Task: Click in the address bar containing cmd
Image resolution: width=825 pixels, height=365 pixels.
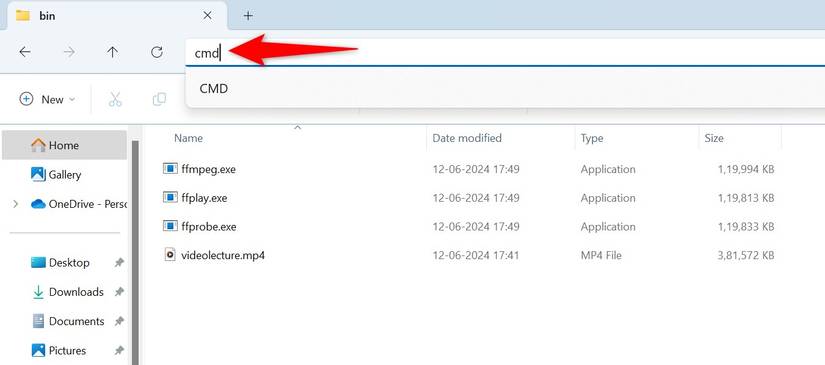Action: click(x=505, y=53)
